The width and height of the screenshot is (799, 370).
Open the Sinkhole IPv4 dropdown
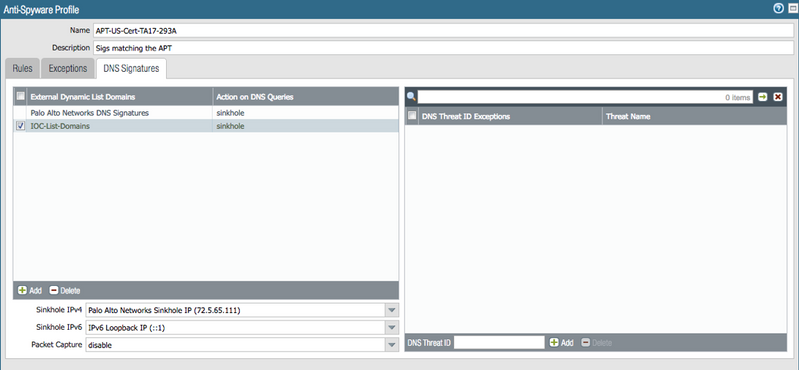[x=391, y=310]
